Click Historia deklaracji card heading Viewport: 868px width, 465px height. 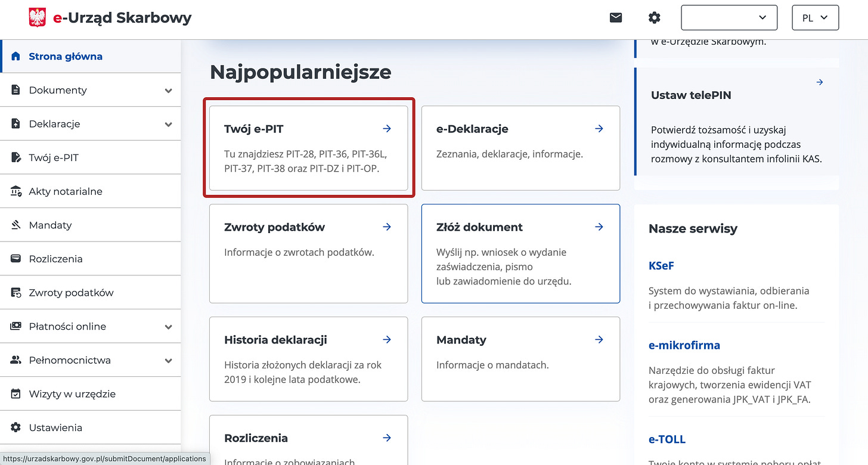[x=275, y=340]
